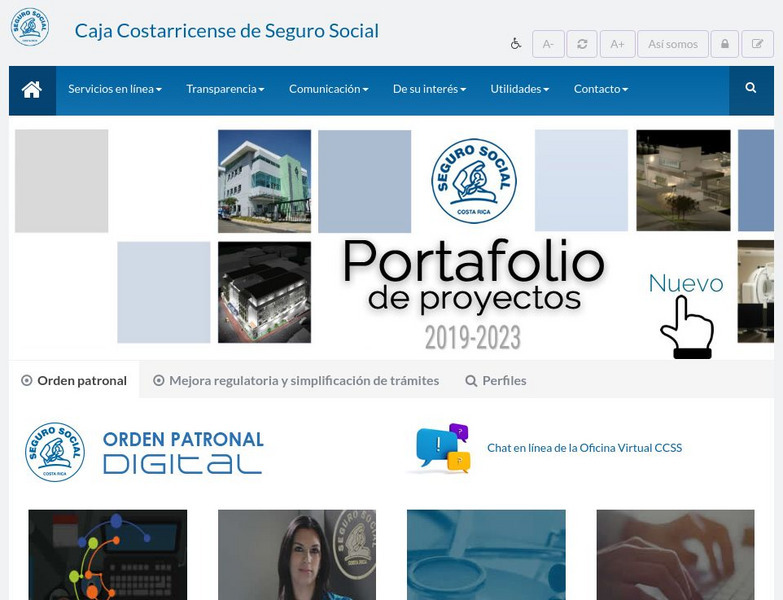
Task: Click the pencil edit icon button
Action: pyautogui.click(x=758, y=44)
